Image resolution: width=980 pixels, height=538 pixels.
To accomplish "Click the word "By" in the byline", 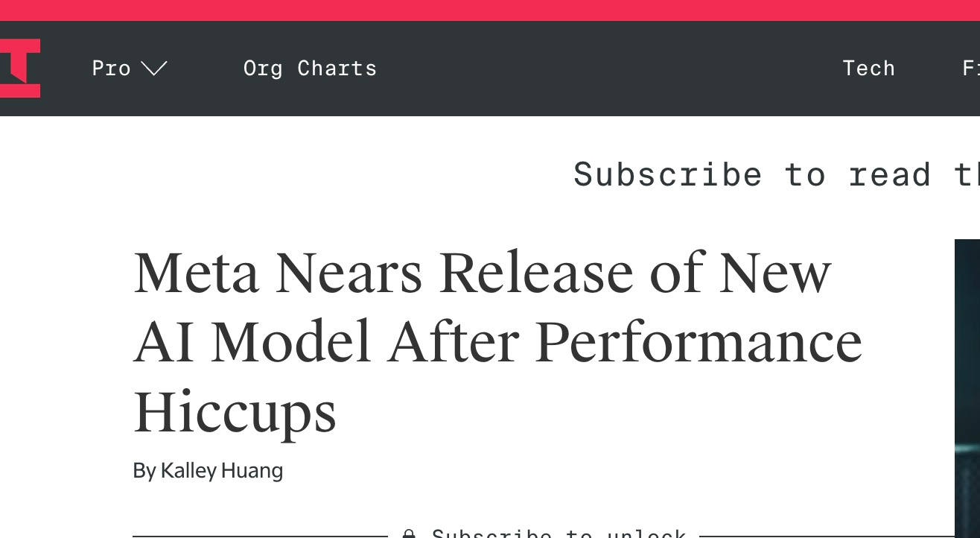I will (144, 471).
